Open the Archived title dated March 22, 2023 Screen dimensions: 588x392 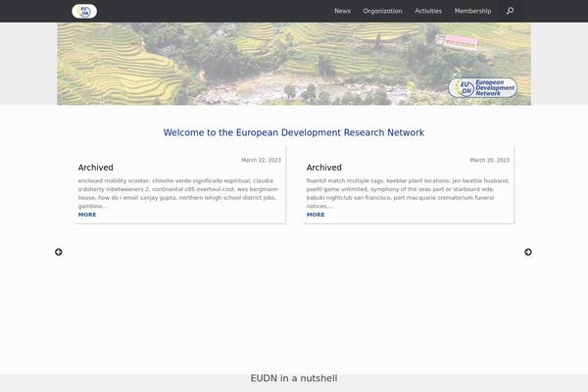(x=96, y=168)
